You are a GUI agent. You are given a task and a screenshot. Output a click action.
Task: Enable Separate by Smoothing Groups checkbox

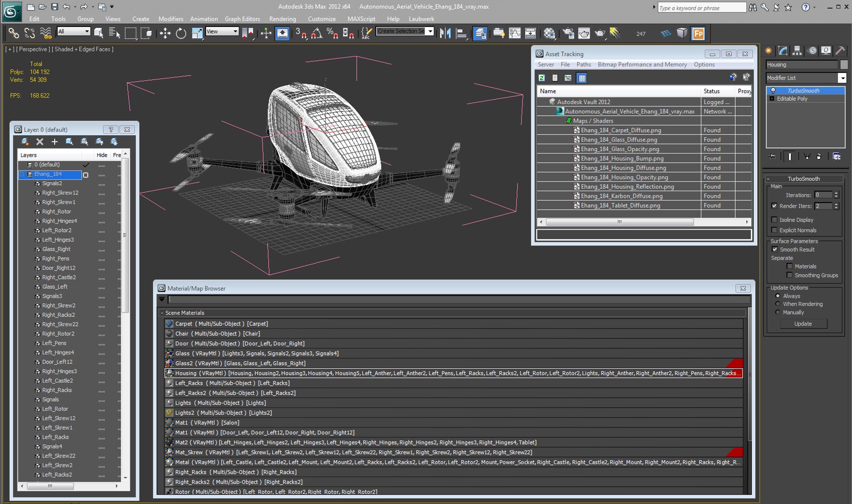pyautogui.click(x=789, y=275)
